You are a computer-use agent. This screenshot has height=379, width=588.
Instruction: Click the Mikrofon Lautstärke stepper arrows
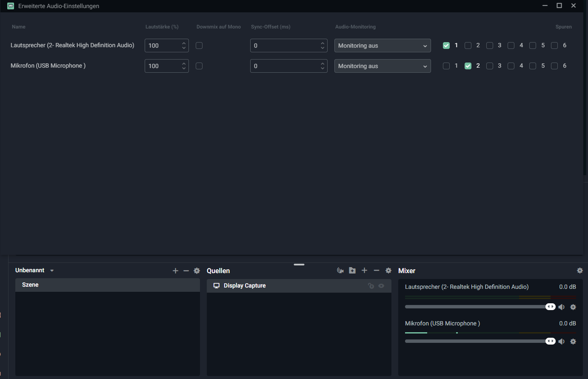[x=184, y=66]
